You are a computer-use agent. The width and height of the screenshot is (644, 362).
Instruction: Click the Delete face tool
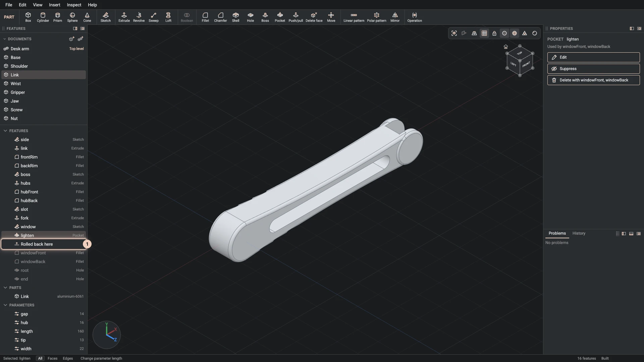[x=314, y=17]
